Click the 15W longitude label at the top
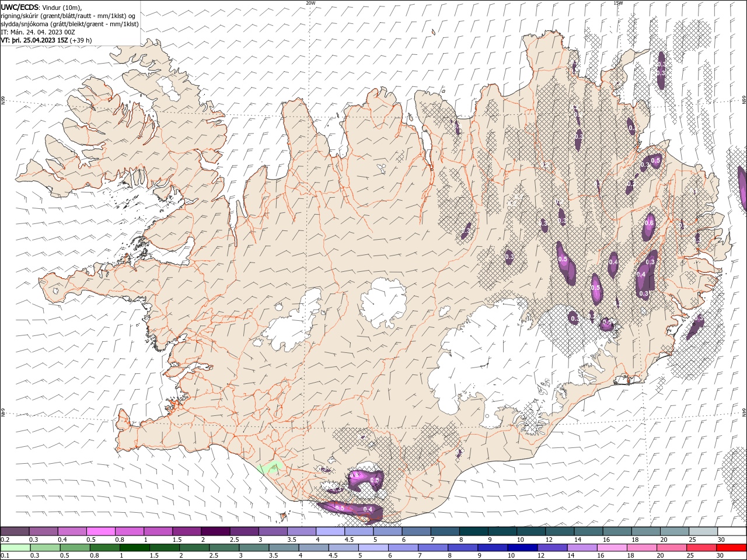747x560 pixels. [x=618, y=3]
